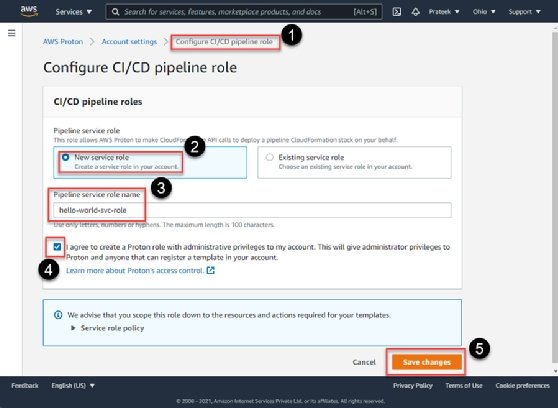
Task: Go to AWS Proton breadcrumb link
Action: click(63, 42)
